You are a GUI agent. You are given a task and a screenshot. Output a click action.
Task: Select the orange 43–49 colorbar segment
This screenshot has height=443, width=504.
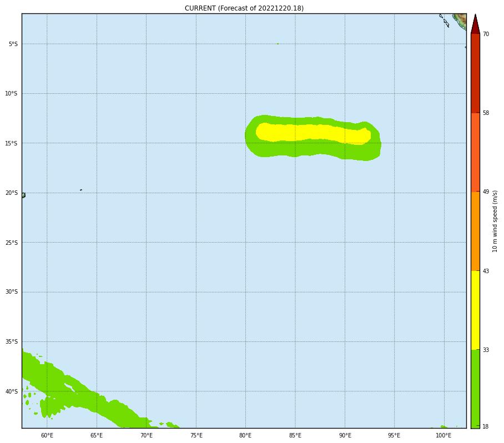[x=475, y=231]
